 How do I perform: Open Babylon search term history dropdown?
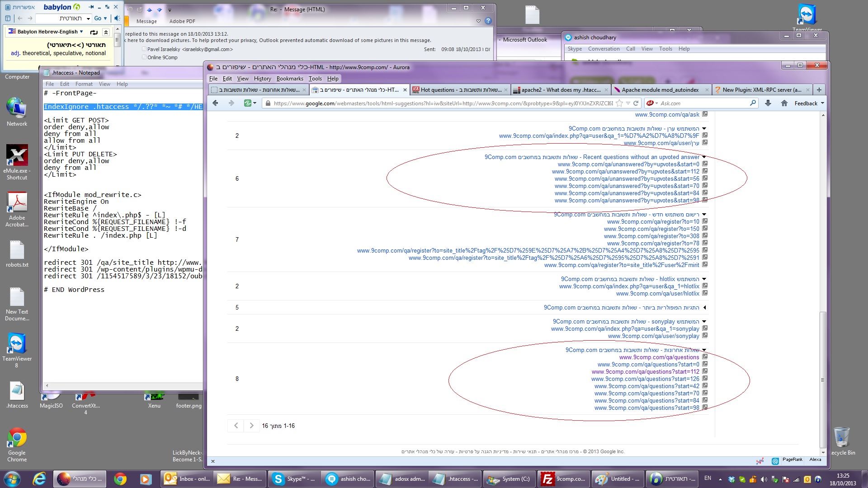point(88,19)
